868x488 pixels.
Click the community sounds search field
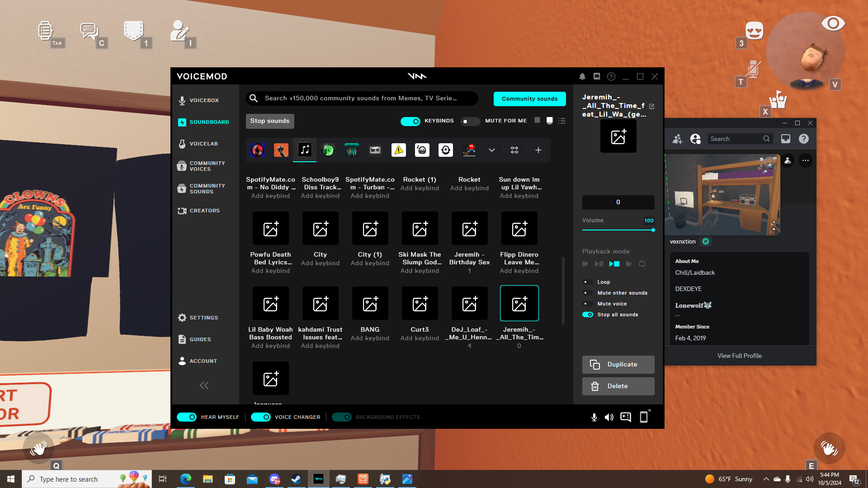[x=362, y=98]
